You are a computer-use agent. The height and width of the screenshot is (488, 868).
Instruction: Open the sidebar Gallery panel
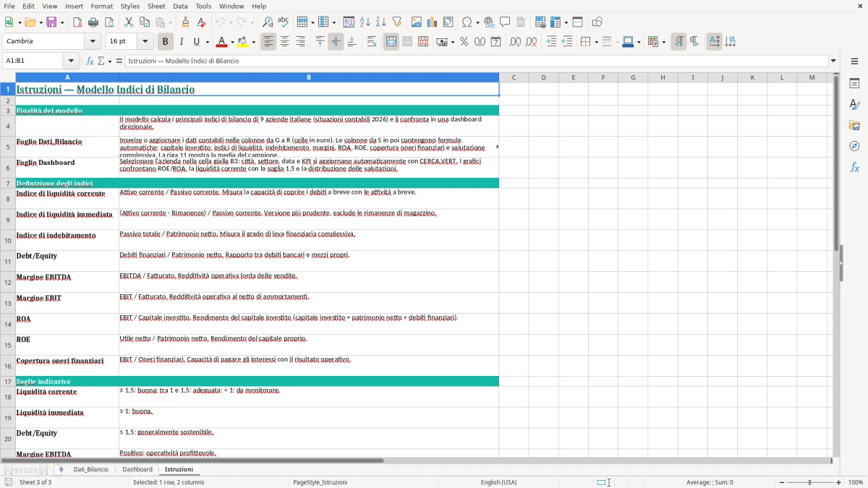854,125
